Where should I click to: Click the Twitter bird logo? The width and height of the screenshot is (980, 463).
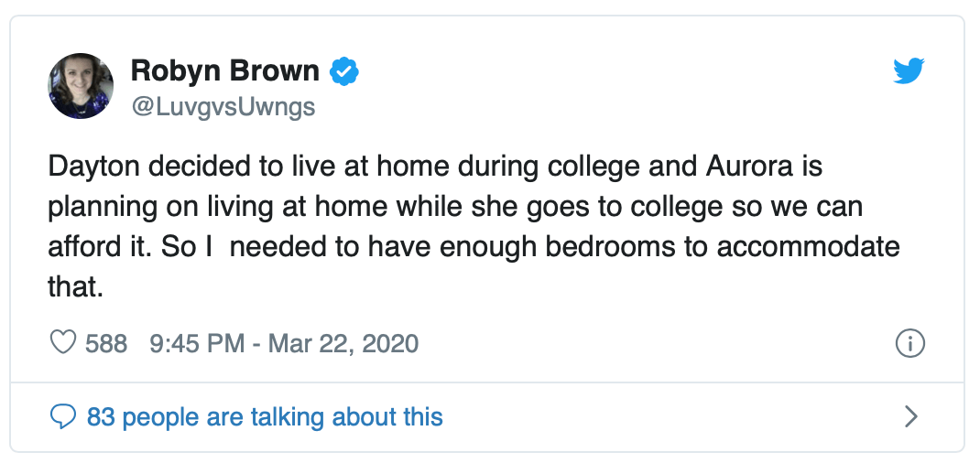pos(909,70)
